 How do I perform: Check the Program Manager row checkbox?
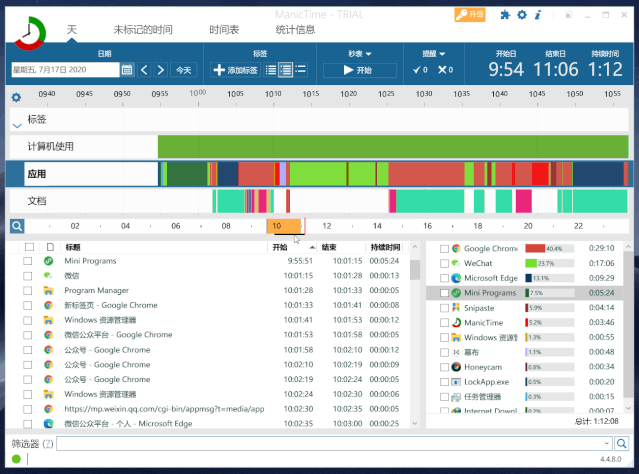pyautogui.click(x=28, y=291)
